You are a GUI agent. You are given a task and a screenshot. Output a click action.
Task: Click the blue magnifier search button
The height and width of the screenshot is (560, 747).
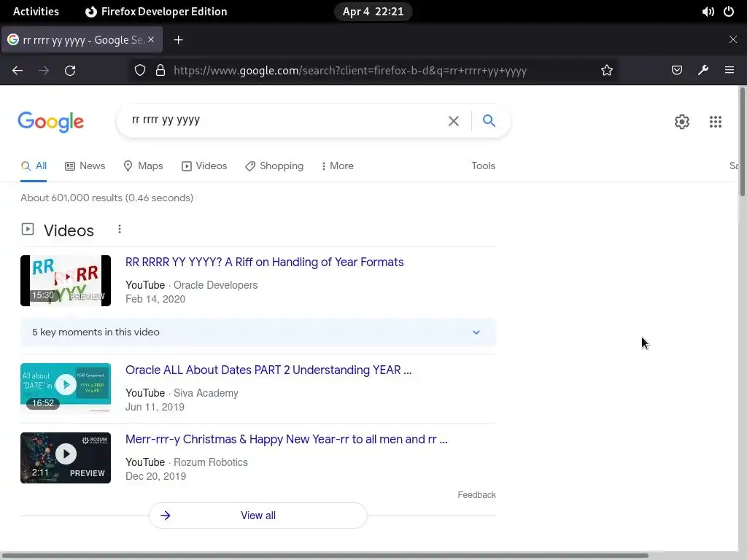(x=489, y=120)
